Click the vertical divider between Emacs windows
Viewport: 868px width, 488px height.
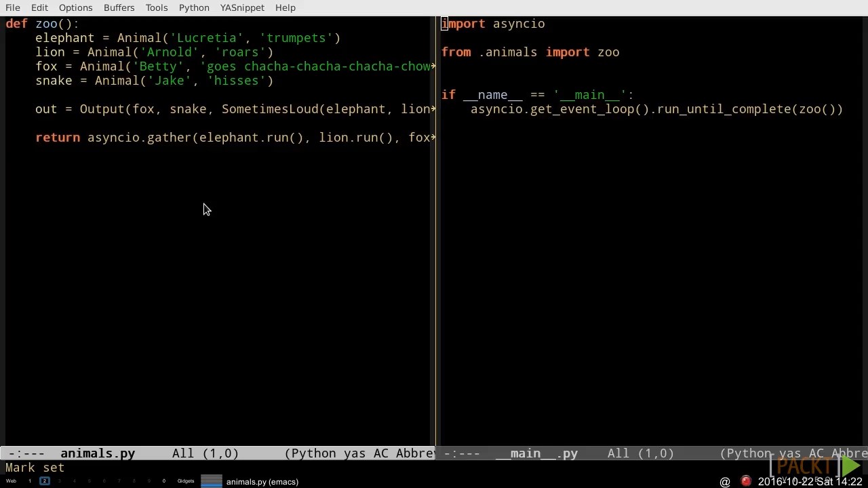tap(435, 230)
